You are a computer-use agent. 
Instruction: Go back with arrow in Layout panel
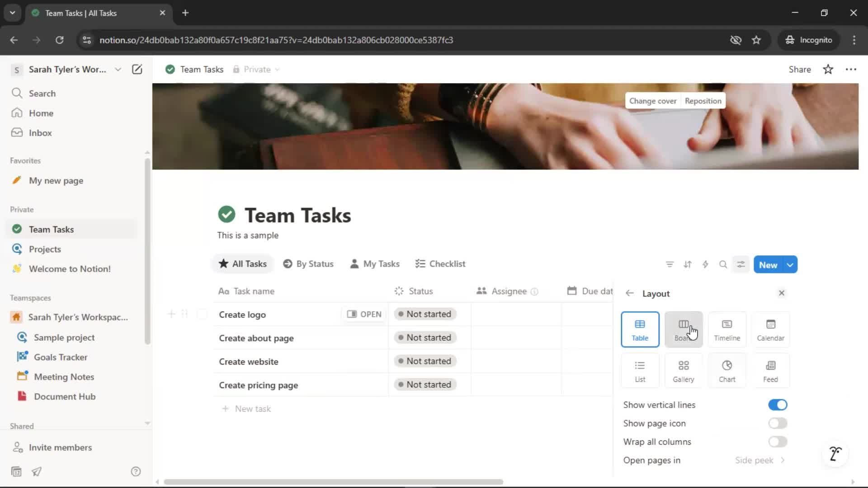(x=629, y=293)
